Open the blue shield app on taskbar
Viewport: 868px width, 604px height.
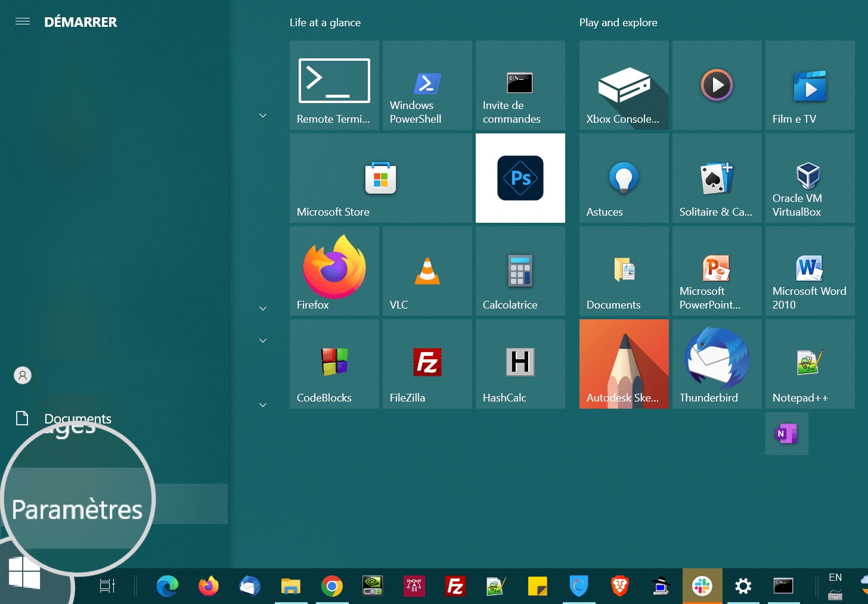click(579, 586)
